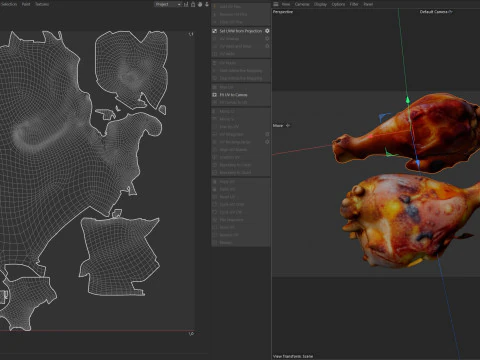Click the Start Interactive Mapping command

tap(241, 71)
